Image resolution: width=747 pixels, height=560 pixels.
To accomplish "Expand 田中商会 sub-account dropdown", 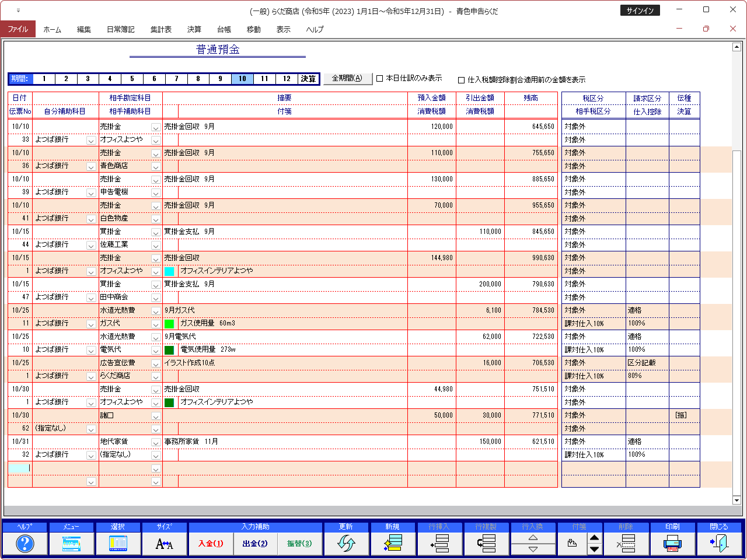I will pos(156,298).
